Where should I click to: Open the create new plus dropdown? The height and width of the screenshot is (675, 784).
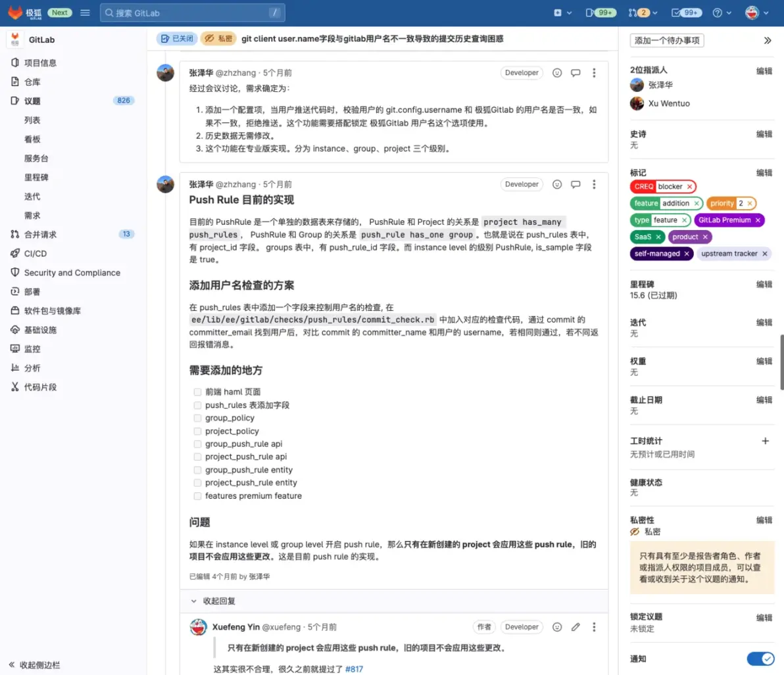click(562, 13)
